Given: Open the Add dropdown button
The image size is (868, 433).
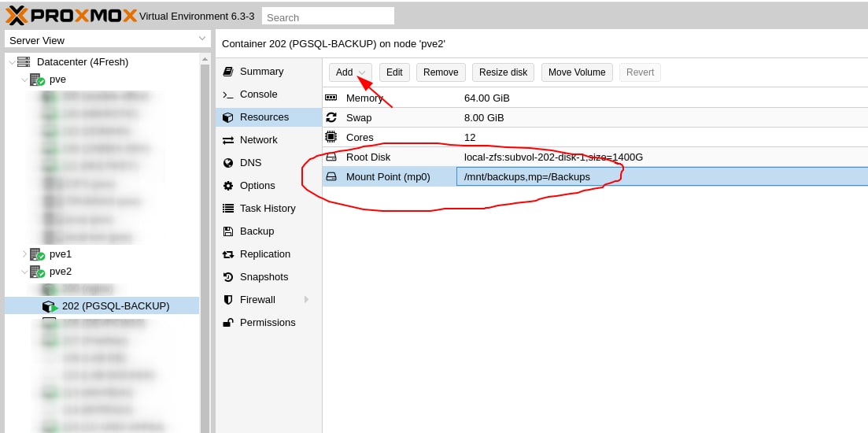Looking at the screenshot, I should [x=350, y=72].
